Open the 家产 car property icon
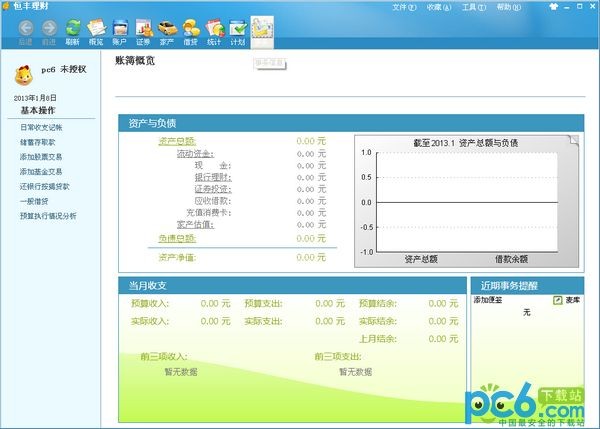Screen dimensions: 600x429 point(168,28)
